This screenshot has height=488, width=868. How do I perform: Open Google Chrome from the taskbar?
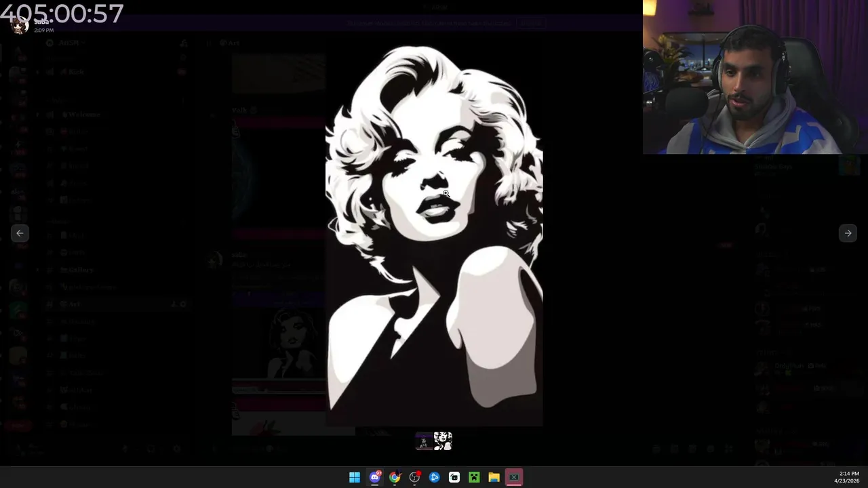point(395,478)
